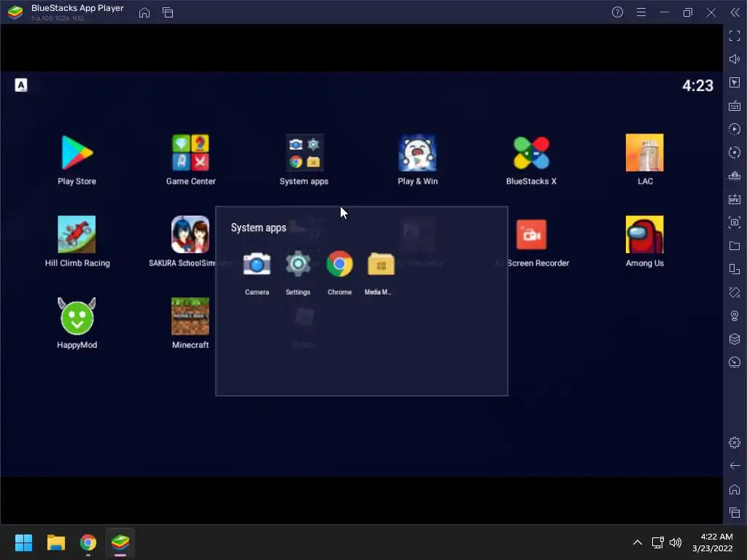Click the 4:23 clock in Android screen
The height and width of the screenshot is (560, 747).
[697, 86]
